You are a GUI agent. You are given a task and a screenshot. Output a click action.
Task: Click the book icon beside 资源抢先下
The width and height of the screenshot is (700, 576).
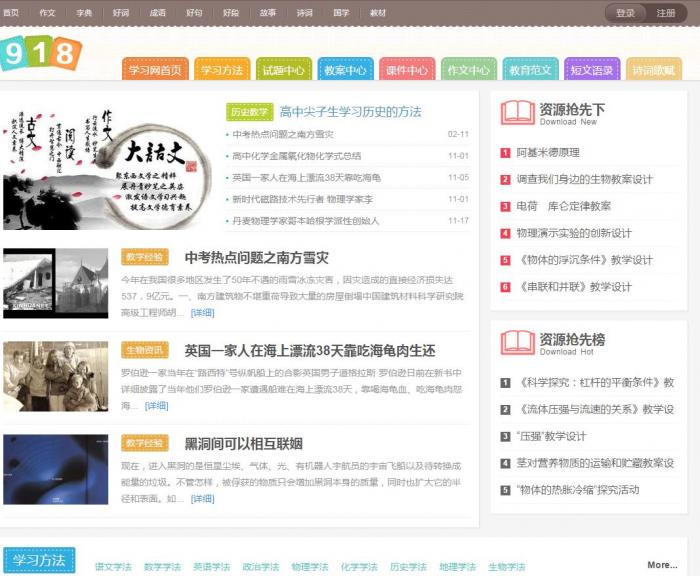517,113
